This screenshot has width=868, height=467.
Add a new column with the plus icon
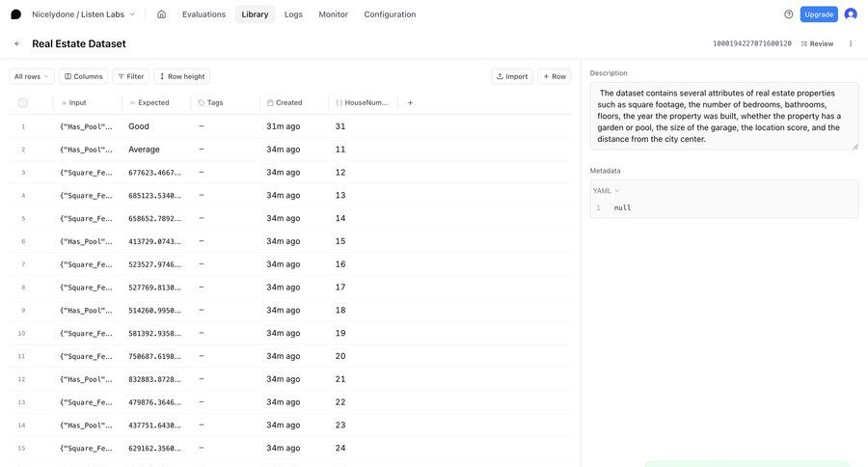pos(410,102)
